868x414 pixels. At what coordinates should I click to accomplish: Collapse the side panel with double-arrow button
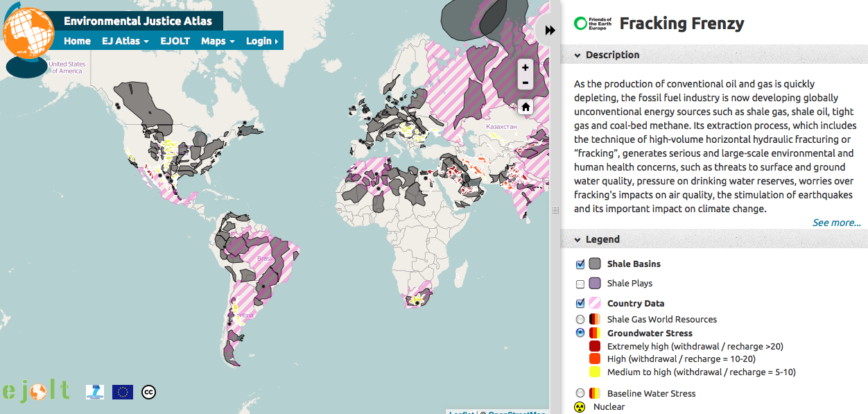click(550, 30)
